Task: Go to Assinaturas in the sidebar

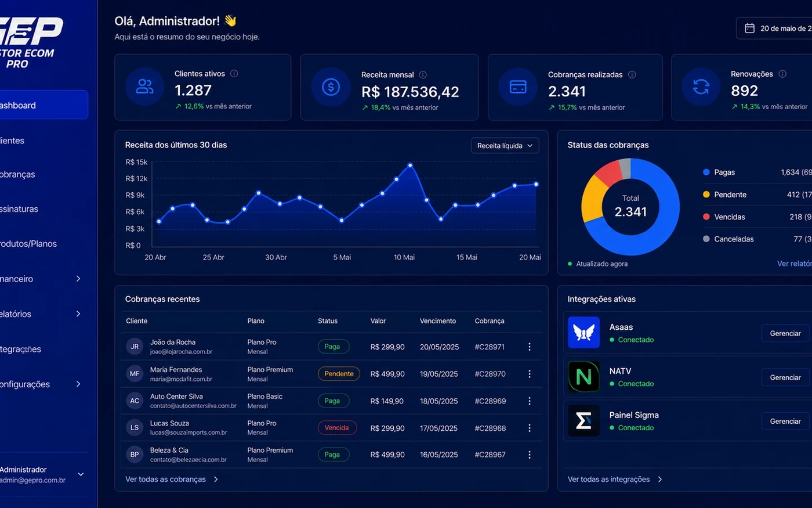Action: [x=19, y=209]
